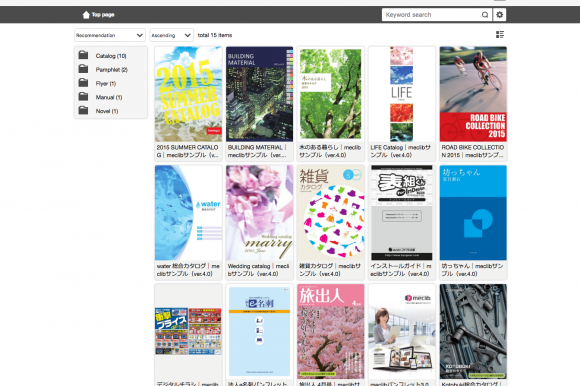
Task: Click the Pamphlet folder icon
Action: coord(83,69)
